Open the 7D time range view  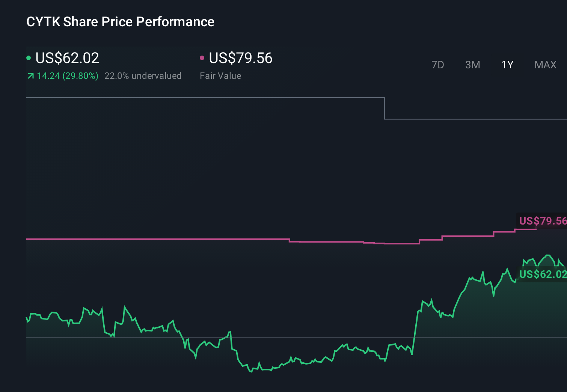point(438,65)
